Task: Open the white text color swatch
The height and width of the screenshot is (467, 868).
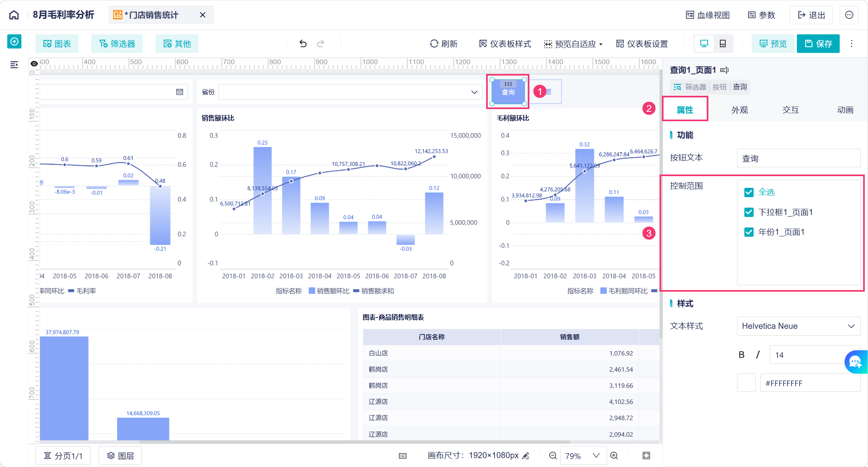Action: [x=746, y=383]
